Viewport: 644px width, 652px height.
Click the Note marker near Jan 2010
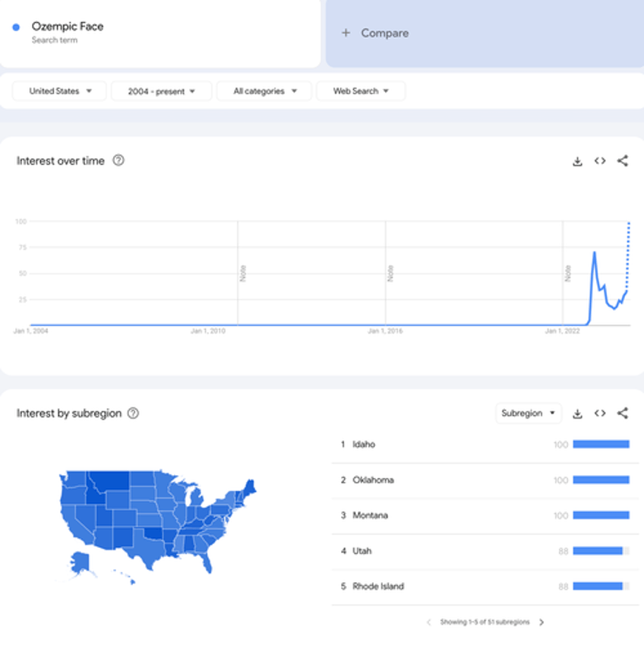pos(243,274)
